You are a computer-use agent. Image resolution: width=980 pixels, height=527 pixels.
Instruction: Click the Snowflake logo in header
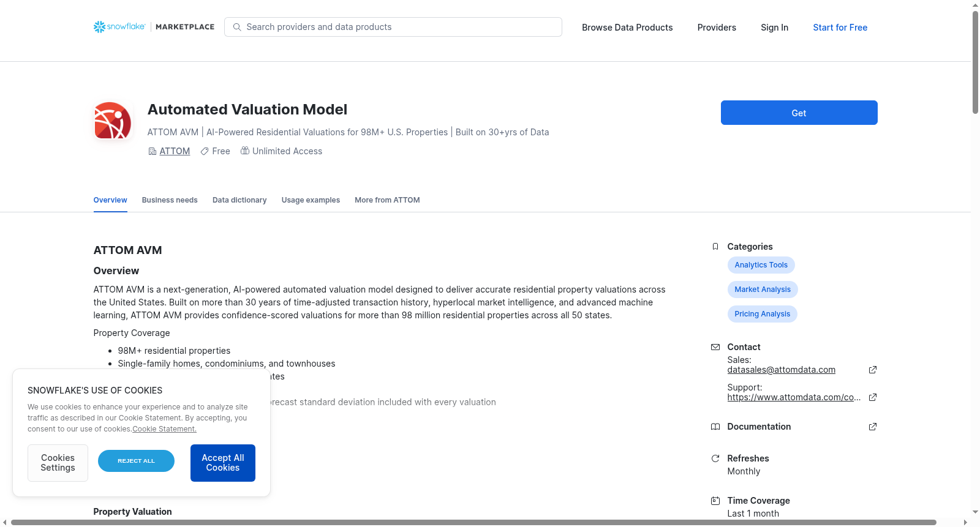[119, 27]
